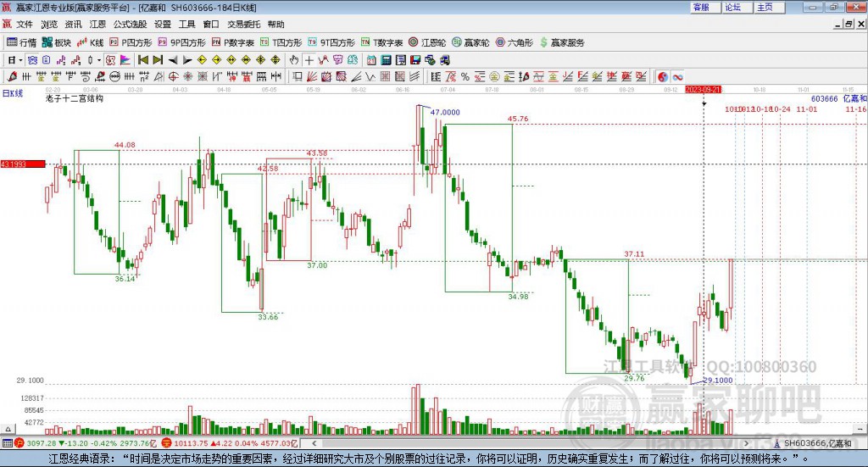Step chart right with black arrow
Image resolution: width=868 pixels, height=467 pixels.
(x=187, y=60)
